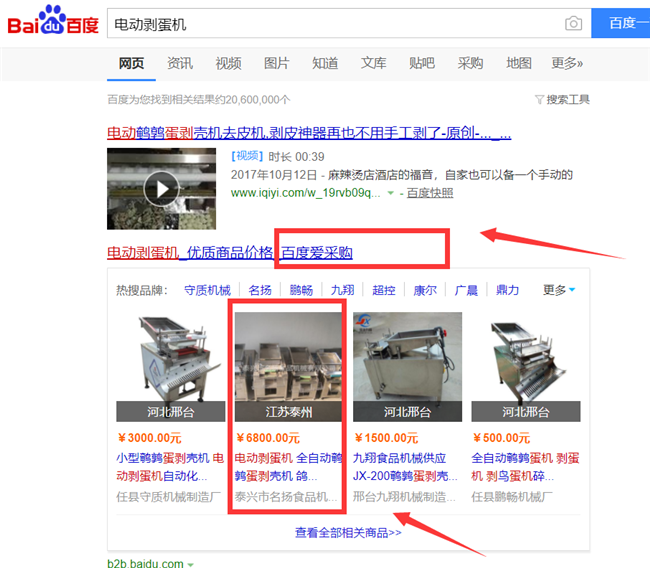
Task: Open iqiyi URL dropdown arrow
Action: 390,193
